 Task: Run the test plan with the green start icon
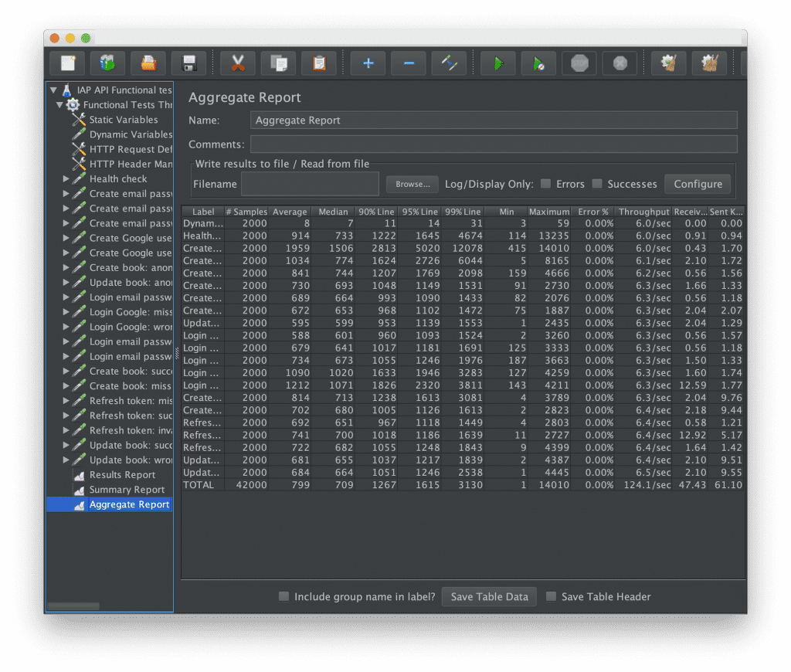click(497, 63)
